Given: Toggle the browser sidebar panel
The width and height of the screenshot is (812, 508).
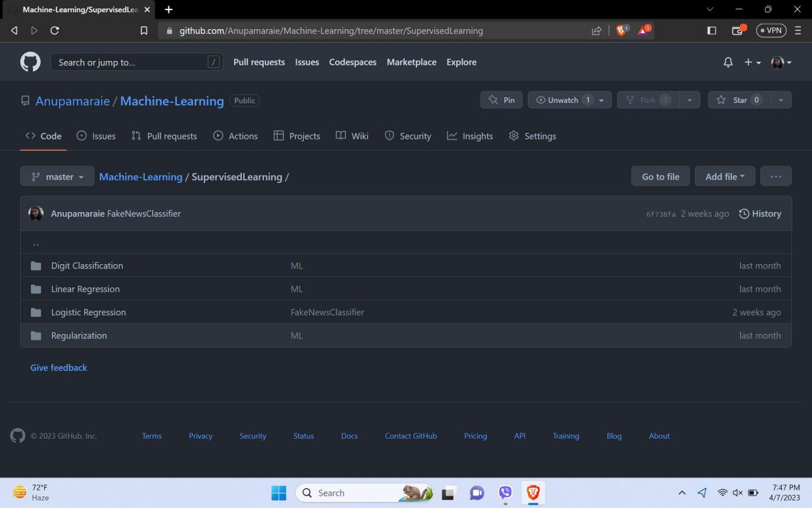Looking at the screenshot, I should tap(712, 30).
